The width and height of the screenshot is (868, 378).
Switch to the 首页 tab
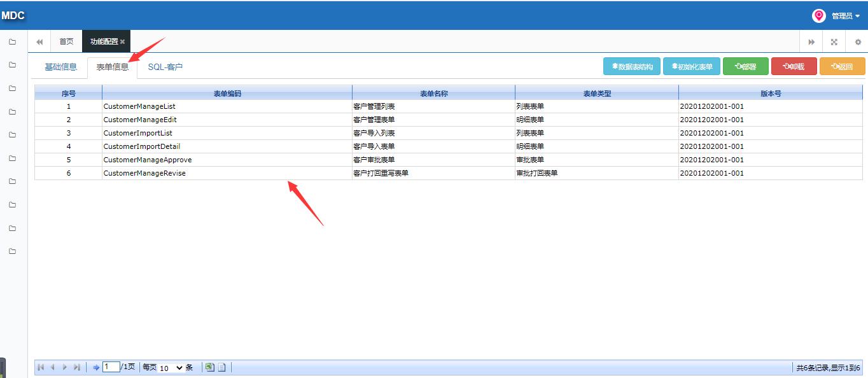[66, 41]
